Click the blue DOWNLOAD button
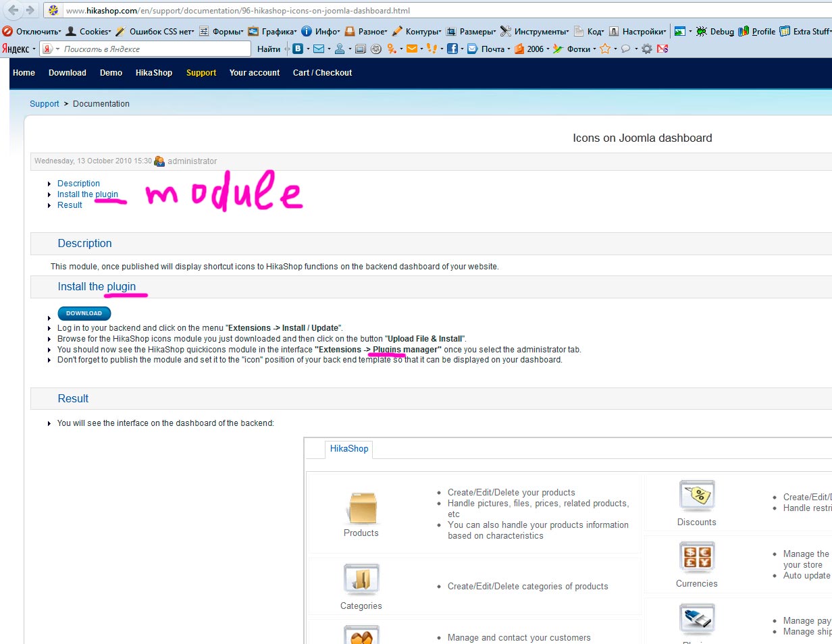 pyautogui.click(x=84, y=313)
